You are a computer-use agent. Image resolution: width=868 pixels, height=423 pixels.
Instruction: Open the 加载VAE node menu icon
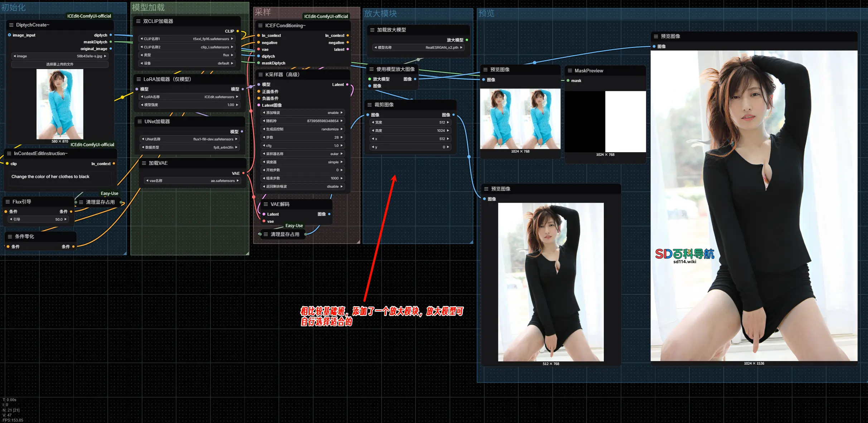[x=144, y=163]
